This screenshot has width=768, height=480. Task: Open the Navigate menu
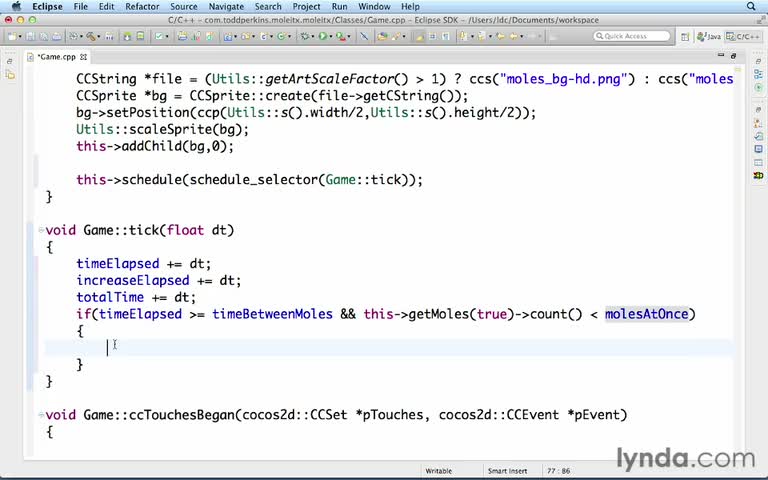pyautogui.click(x=226, y=6)
